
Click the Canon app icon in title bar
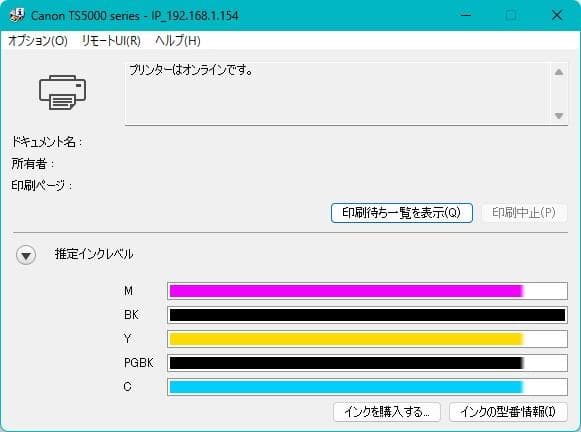pyautogui.click(x=17, y=15)
